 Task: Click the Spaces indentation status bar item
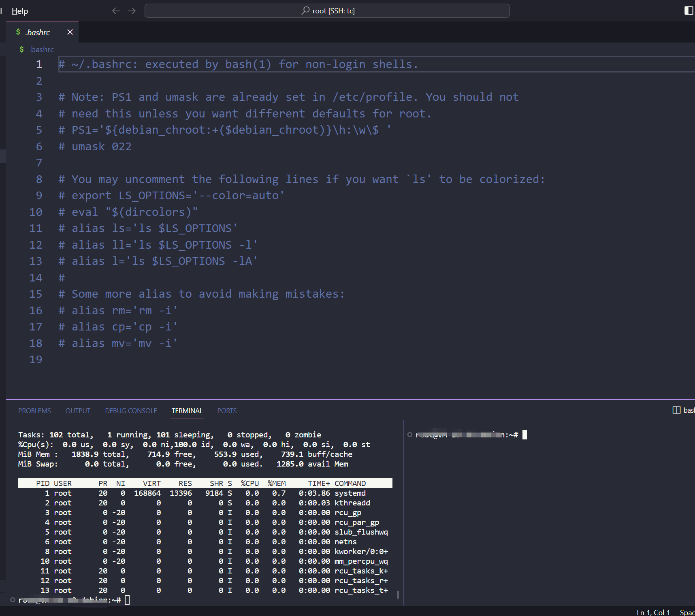pos(687,612)
